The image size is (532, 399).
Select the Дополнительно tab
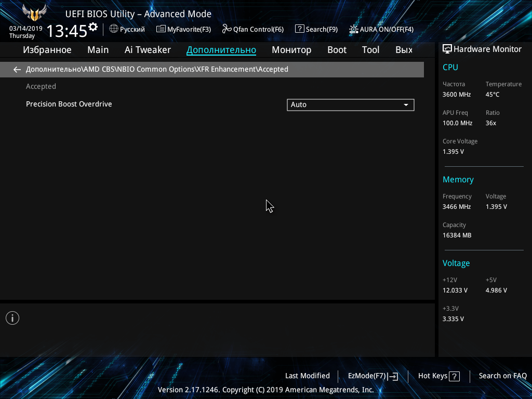pos(221,50)
